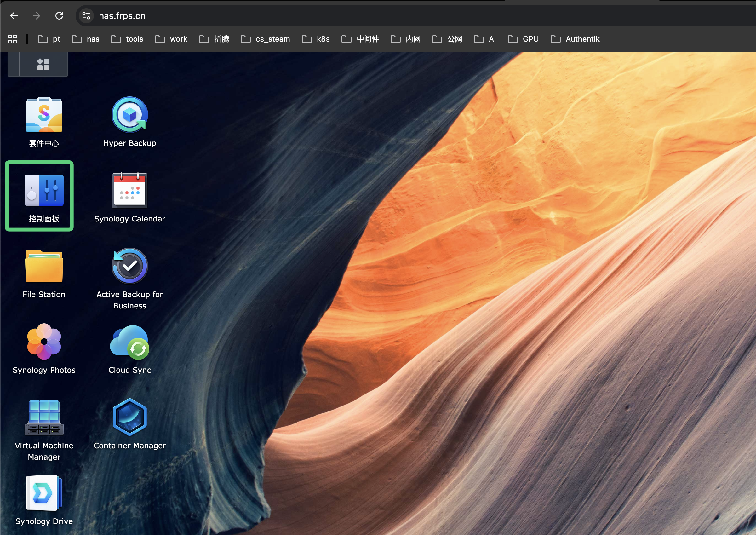Image resolution: width=756 pixels, height=535 pixels.
Task: Open the k8s bookmarks folder
Action: [316, 39]
